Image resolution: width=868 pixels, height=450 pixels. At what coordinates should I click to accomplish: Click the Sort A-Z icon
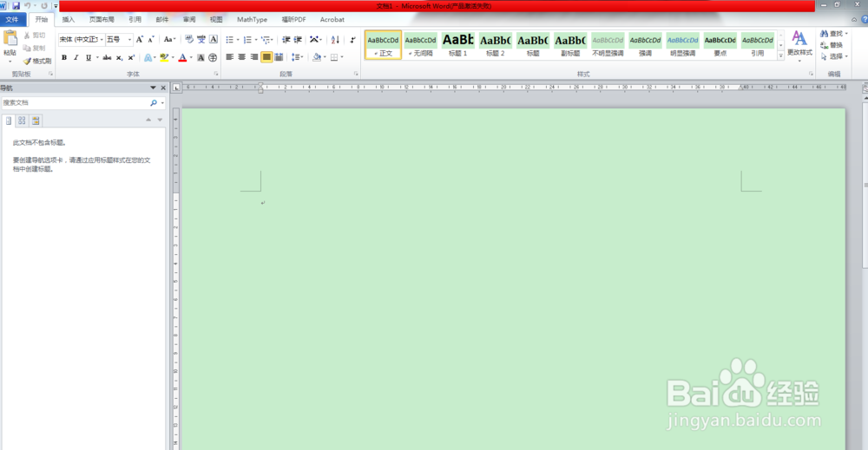(x=335, y=40)
